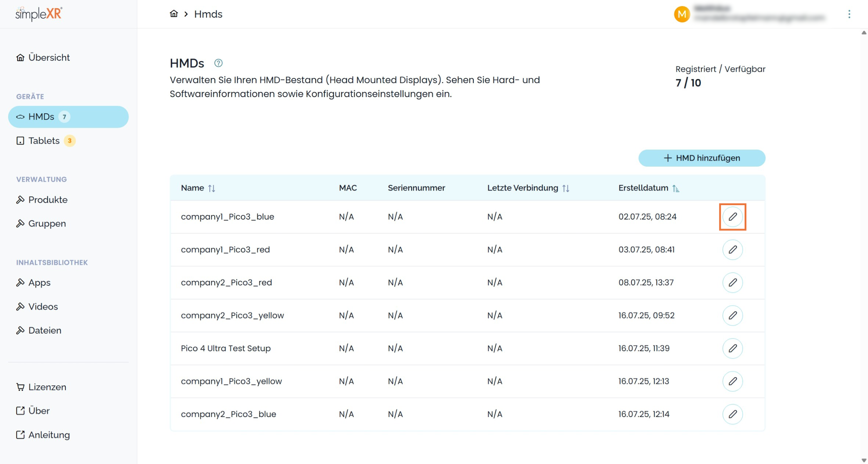
Task: Open Tablets in the sidebar
Action: pyautogui.click(x=44, y=141)
